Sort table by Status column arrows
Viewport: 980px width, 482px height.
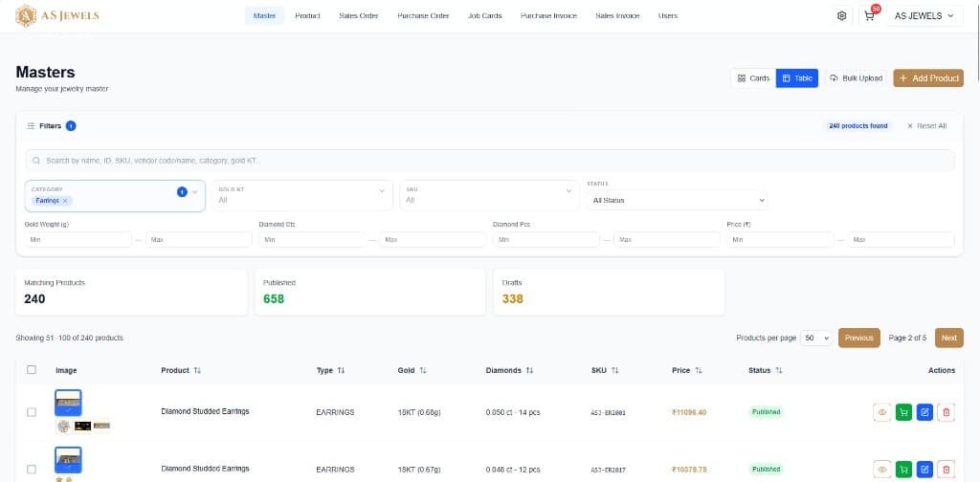click(779, 370)
